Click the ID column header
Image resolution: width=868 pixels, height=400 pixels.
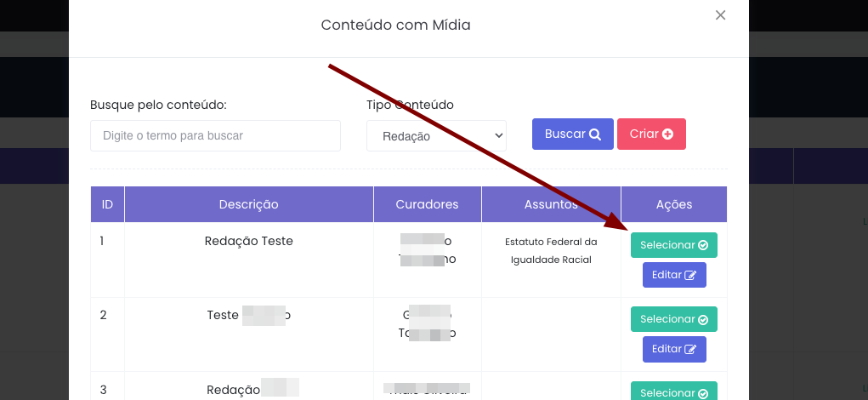(x=108, y=204)
